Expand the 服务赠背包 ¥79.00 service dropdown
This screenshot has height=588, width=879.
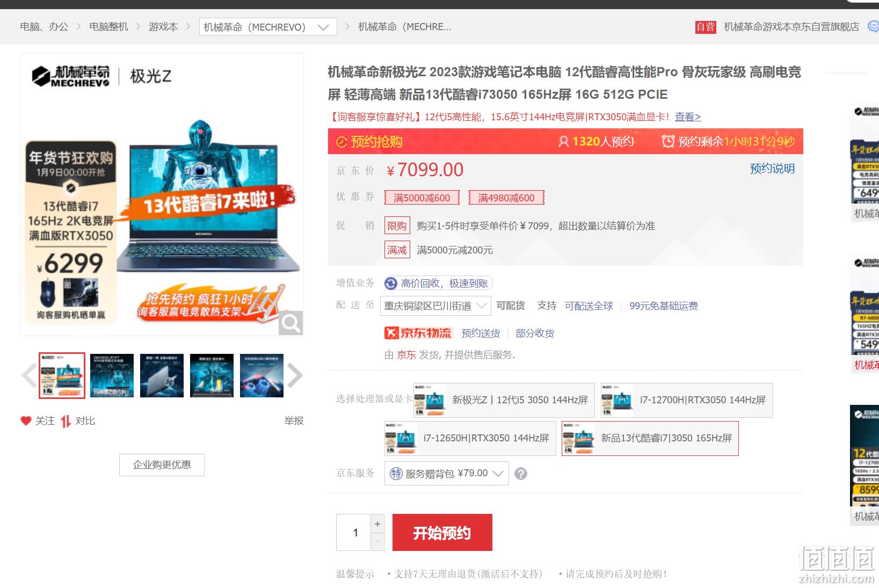click(x=446, y=474)
